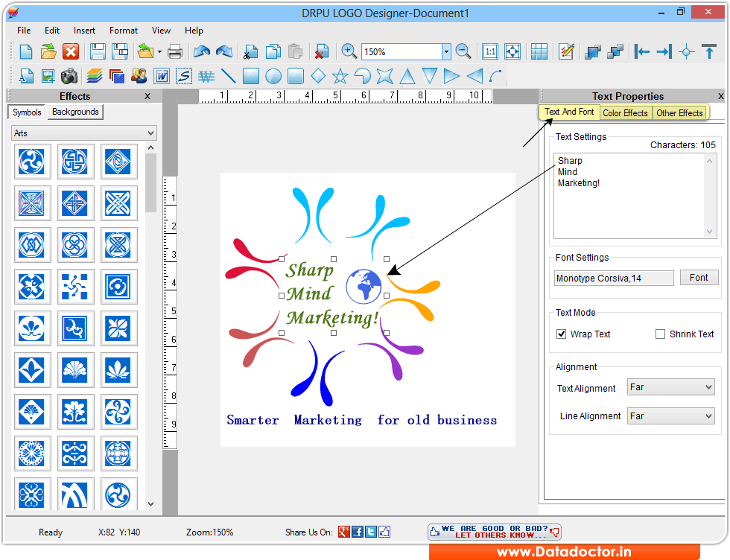730x560 pixels.
Task: Open the Color Effects tab
Action: pos(625,112)
